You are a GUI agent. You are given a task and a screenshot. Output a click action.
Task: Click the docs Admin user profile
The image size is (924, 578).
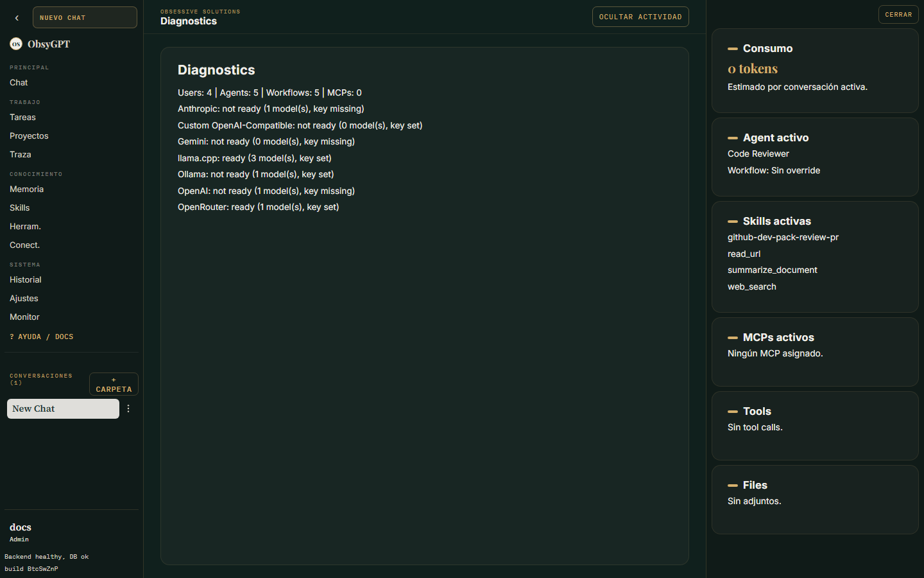tap(20, 532)
